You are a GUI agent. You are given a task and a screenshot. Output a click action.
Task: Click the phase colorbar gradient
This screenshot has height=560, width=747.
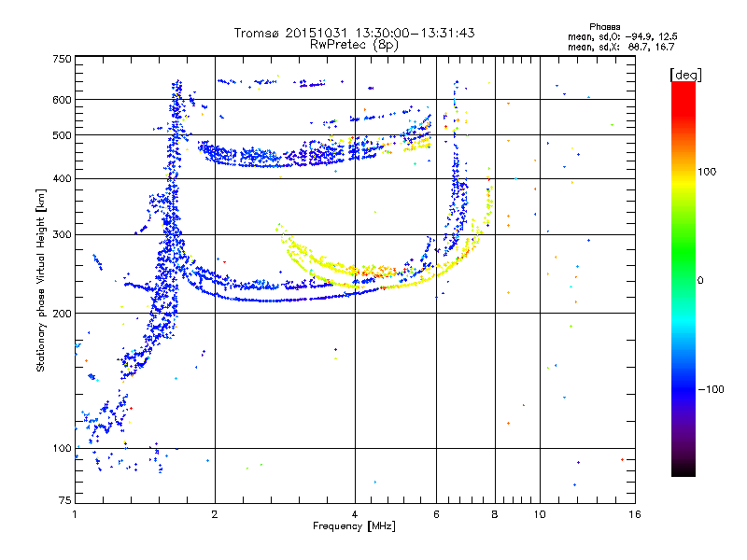[684, 279]
